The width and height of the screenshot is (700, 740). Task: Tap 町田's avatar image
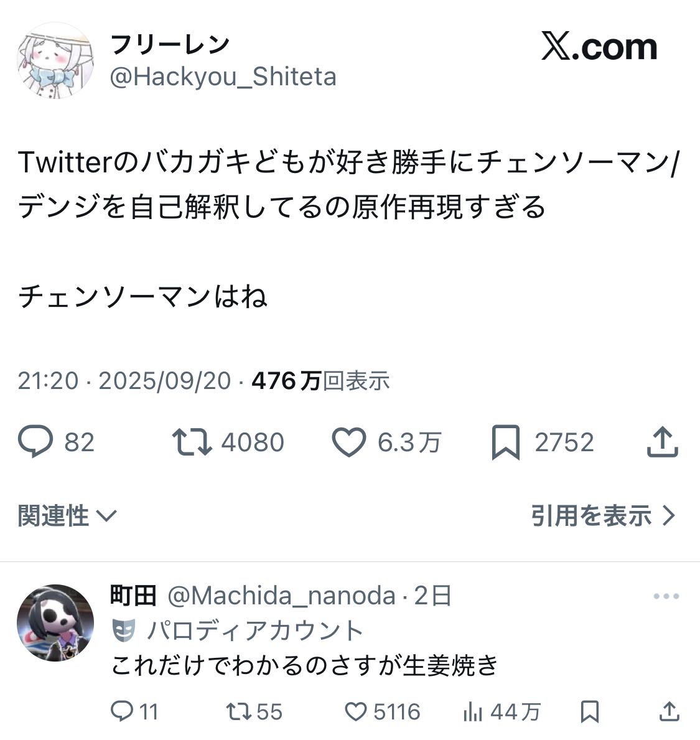click(55, 622)
